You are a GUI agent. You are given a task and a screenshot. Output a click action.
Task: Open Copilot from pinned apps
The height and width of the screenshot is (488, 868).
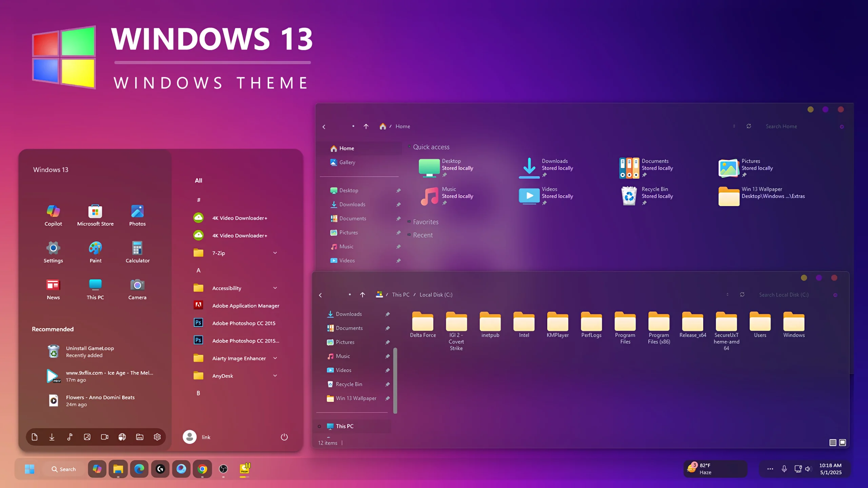point(53,215)
